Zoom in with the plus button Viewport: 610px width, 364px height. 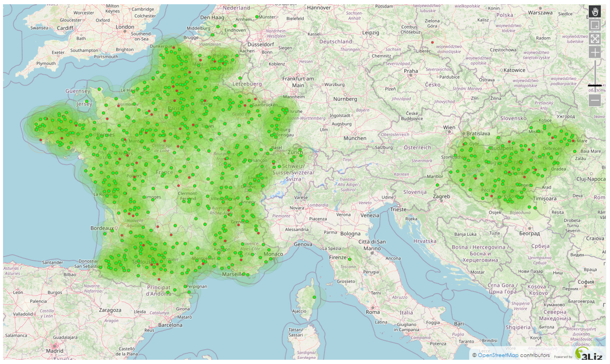[x=595, y=52]
